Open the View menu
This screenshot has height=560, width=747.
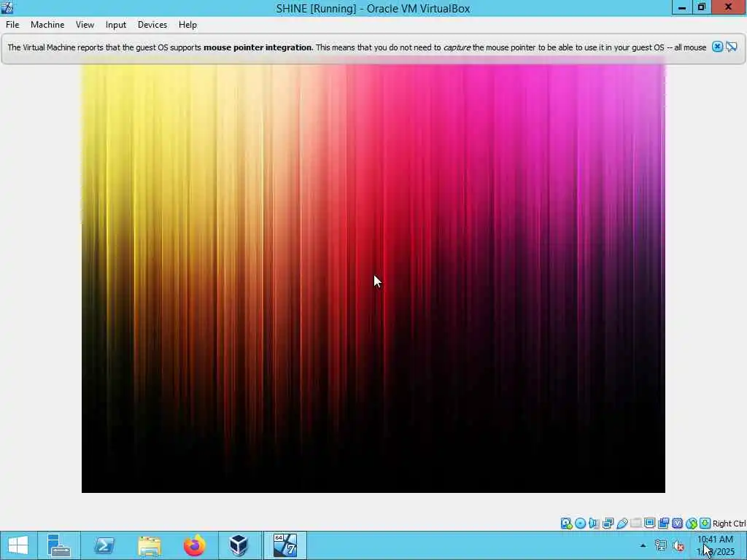85,25
